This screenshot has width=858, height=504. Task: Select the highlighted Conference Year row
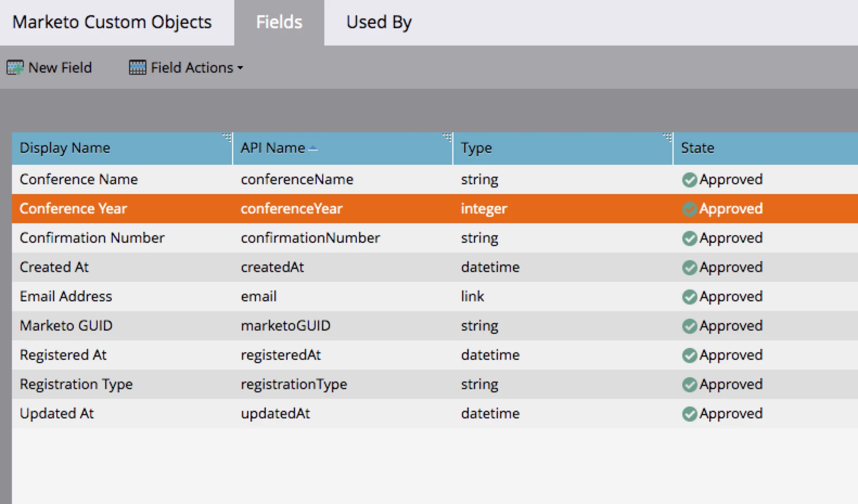(x=435, y=209)
